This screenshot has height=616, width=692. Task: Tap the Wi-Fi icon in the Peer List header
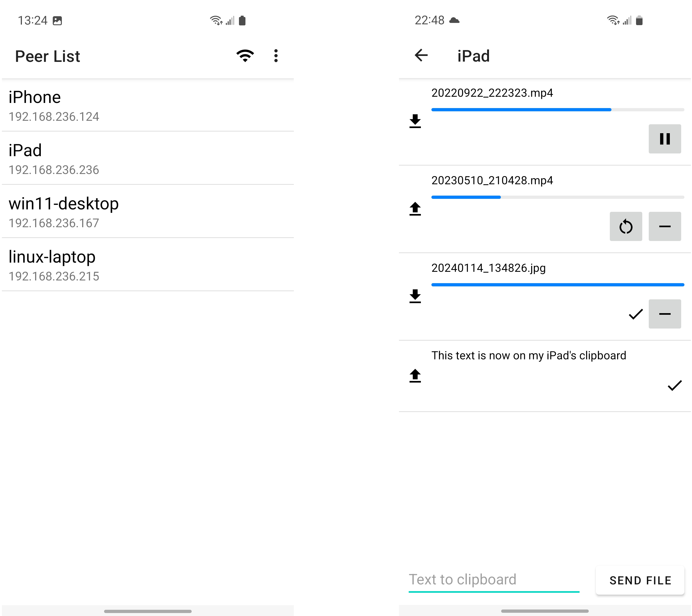(245, 56)
